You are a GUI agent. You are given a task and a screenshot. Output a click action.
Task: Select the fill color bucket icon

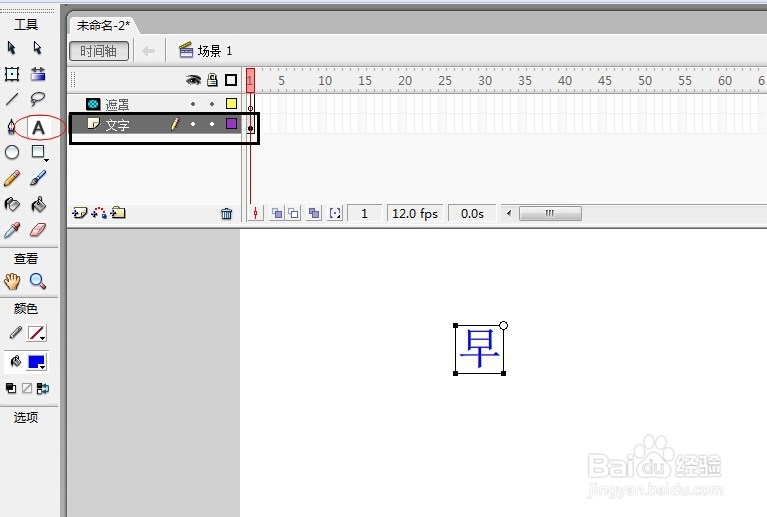pyautogui.click(x=15, y=361)
